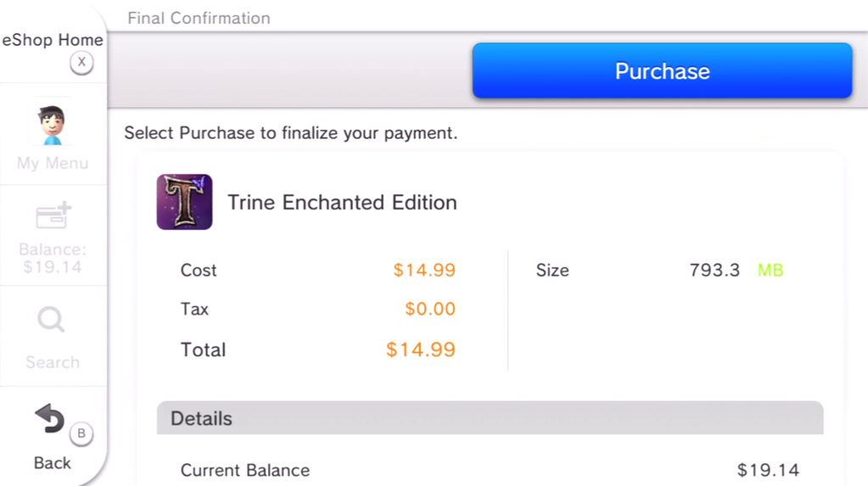The image size is (868, 486).
Task: Click the Total amount $14.99
Action: (420, 349)
